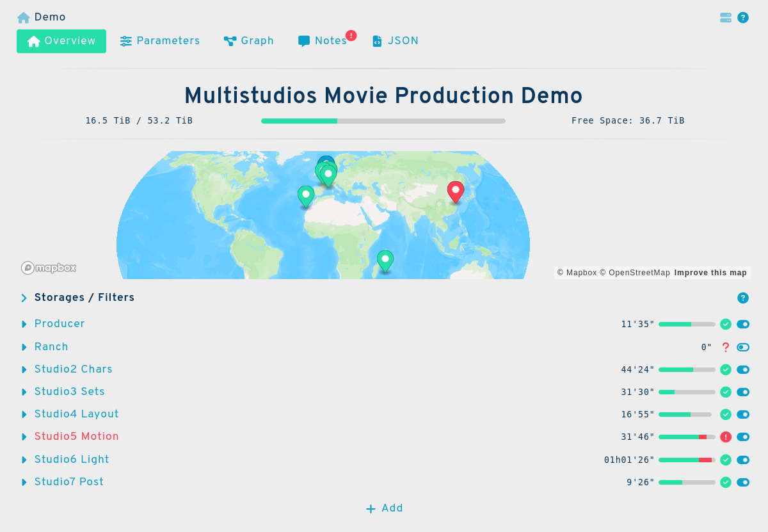Click the Graph network icon

[x=229, y=40]
